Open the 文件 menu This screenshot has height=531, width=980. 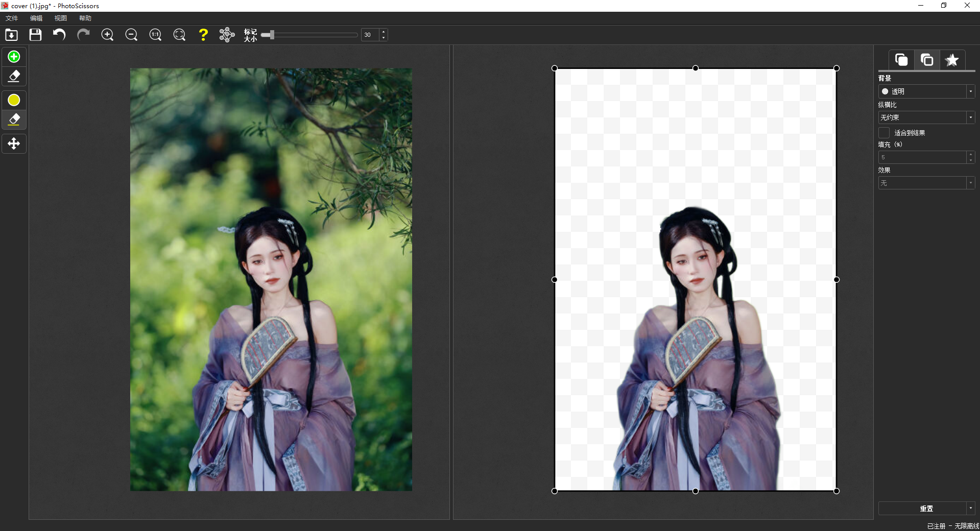[x=12, y=18]
